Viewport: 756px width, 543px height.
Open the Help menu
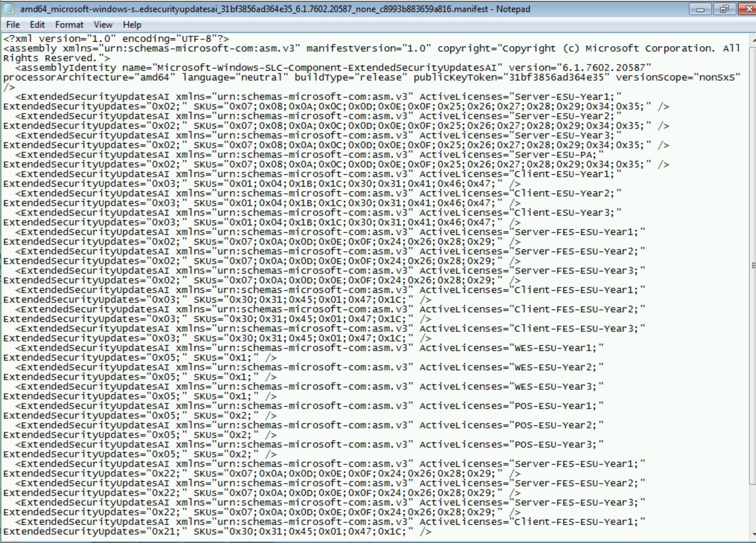point(132,25)
